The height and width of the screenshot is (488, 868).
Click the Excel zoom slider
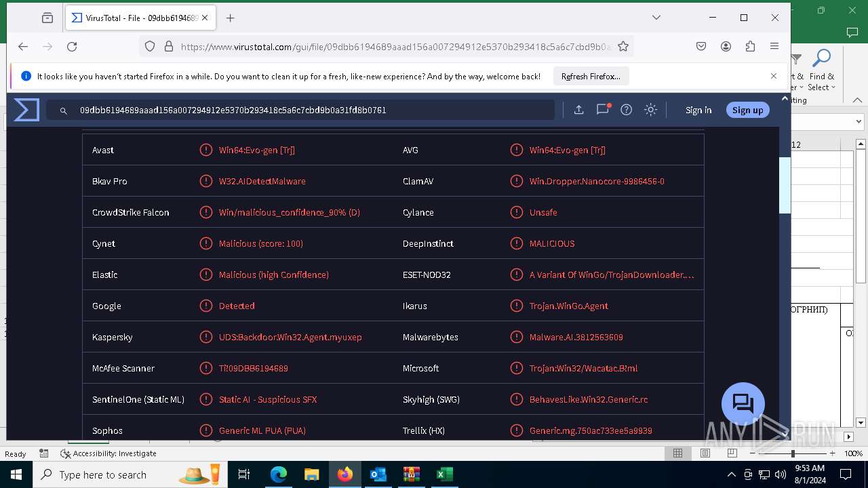click(793, 453)
